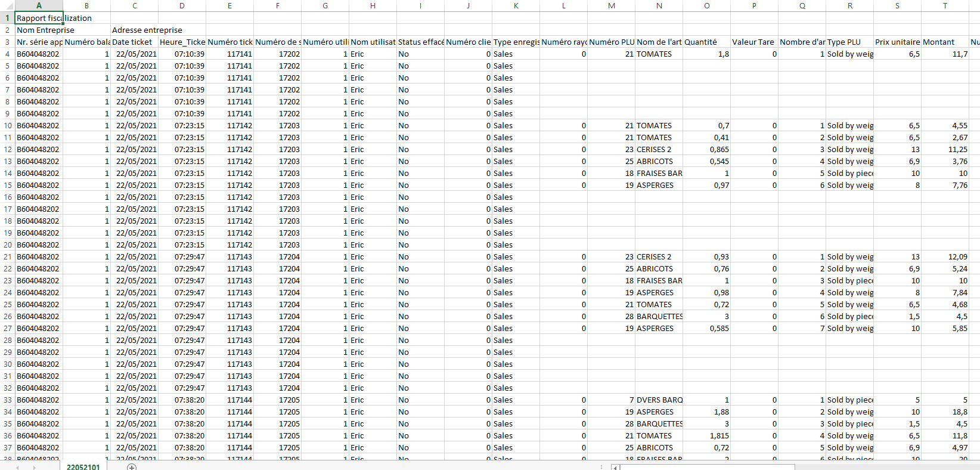Click the horizontal scrollbar left arrow

[615, 467]
